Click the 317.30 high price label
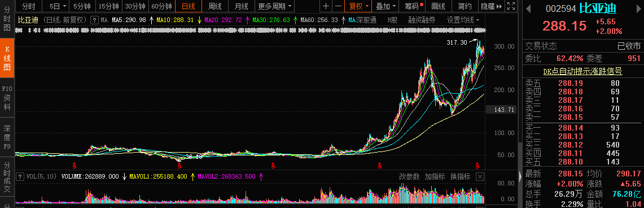This screenshot has width=644, height=208. (456, 42)
